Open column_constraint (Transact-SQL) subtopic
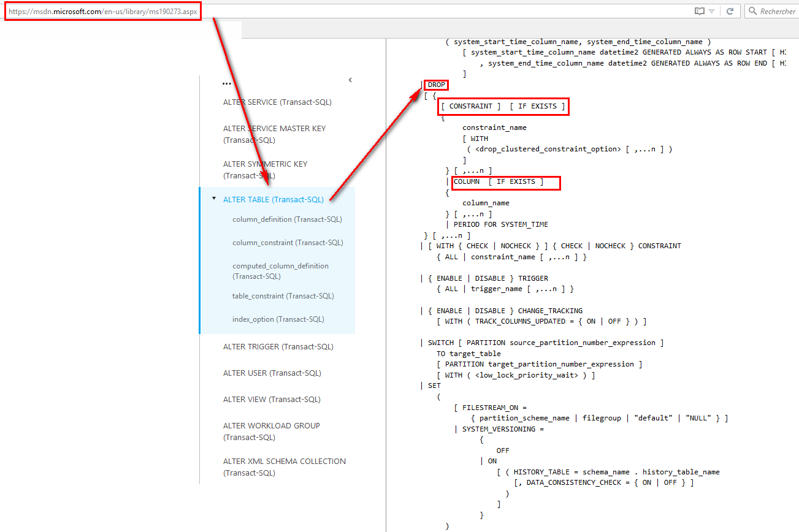799x532 pixels. pyautogui.click(x=288, y=243)
